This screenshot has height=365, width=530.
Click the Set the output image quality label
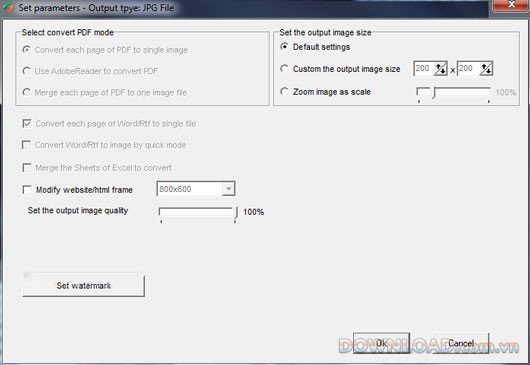pos(78,211)
